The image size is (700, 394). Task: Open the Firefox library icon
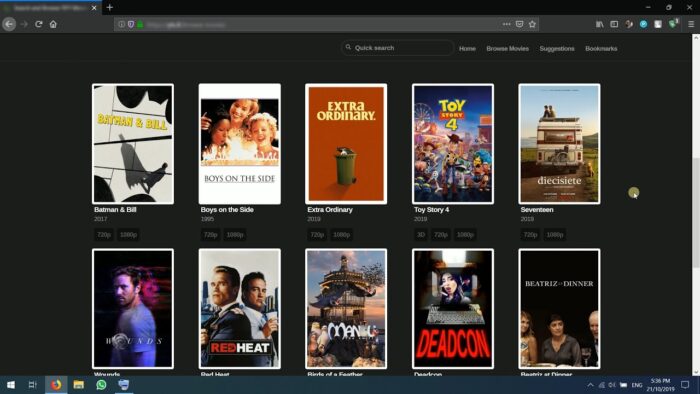point(600,24)
